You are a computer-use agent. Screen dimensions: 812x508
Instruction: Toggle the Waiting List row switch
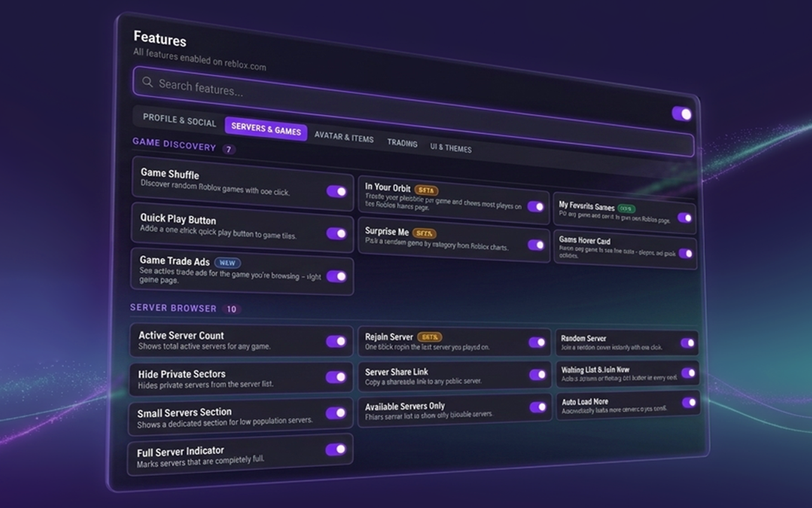click(688, 373)
